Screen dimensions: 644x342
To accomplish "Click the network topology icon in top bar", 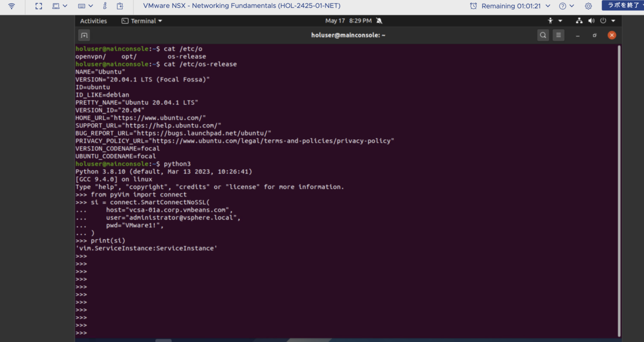I will pyautogui.click(x=579, y=20).
